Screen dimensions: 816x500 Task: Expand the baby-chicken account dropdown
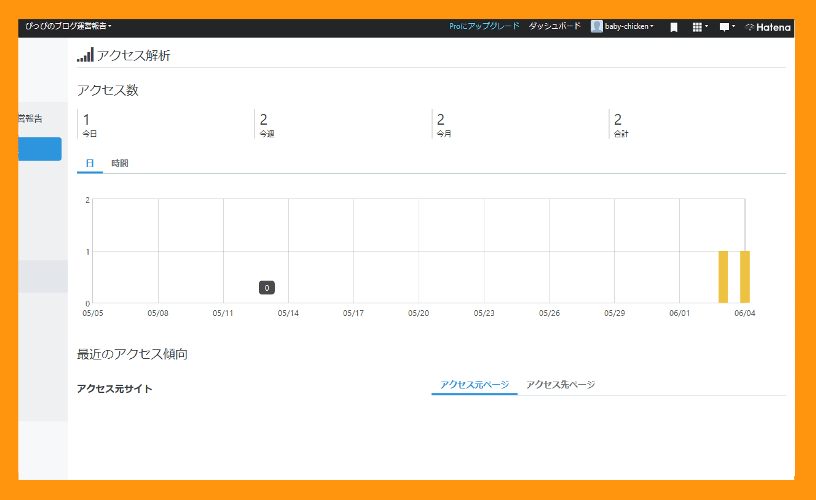pos(629,27)
